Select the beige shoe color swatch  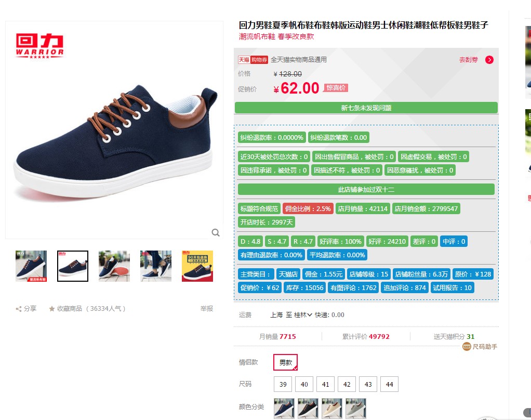(332, 409)
